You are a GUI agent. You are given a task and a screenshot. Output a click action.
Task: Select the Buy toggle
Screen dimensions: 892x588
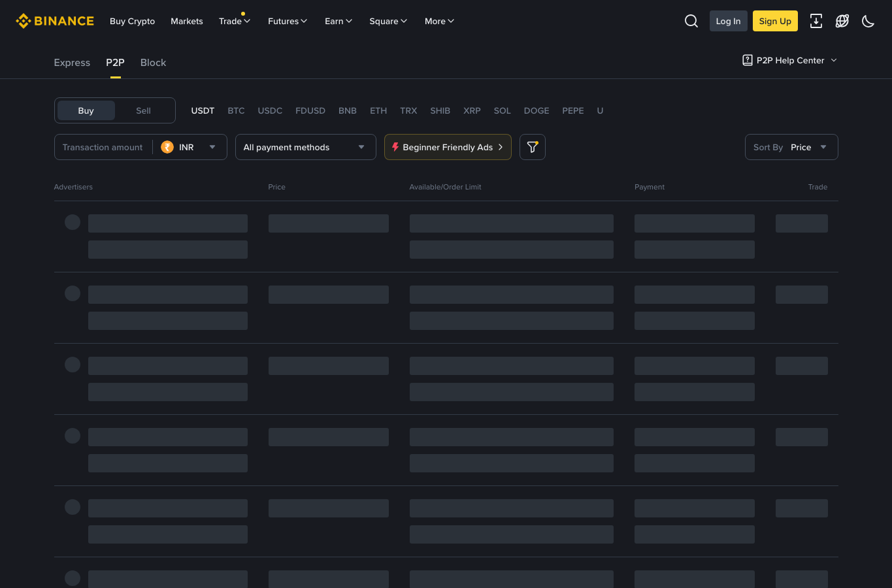pyautogui.click(x=86, y=110)
